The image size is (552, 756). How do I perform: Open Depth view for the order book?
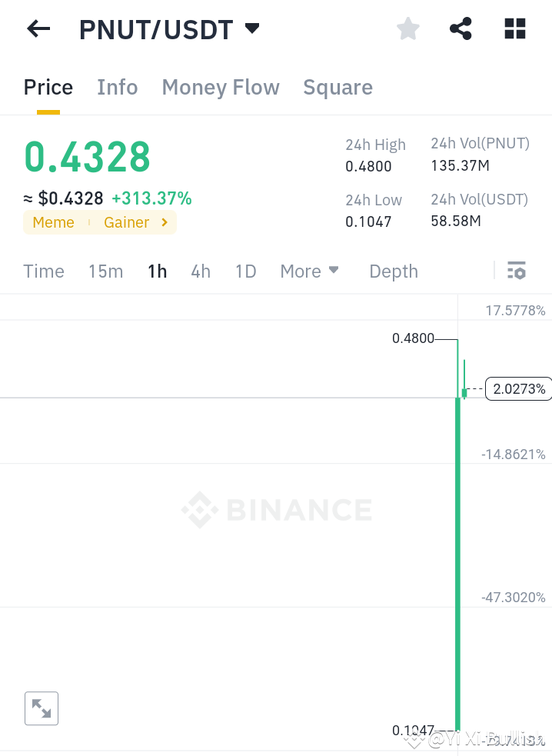coord(393,271)
